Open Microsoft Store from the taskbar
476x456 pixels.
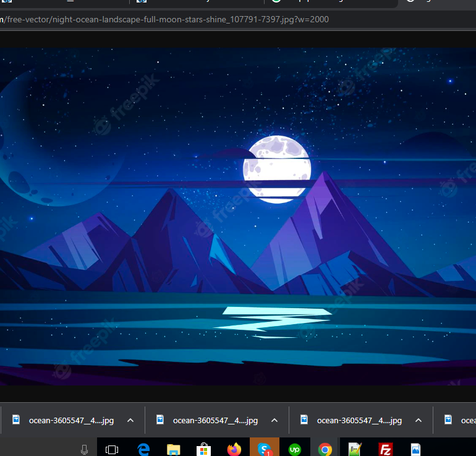click(204, 449)
